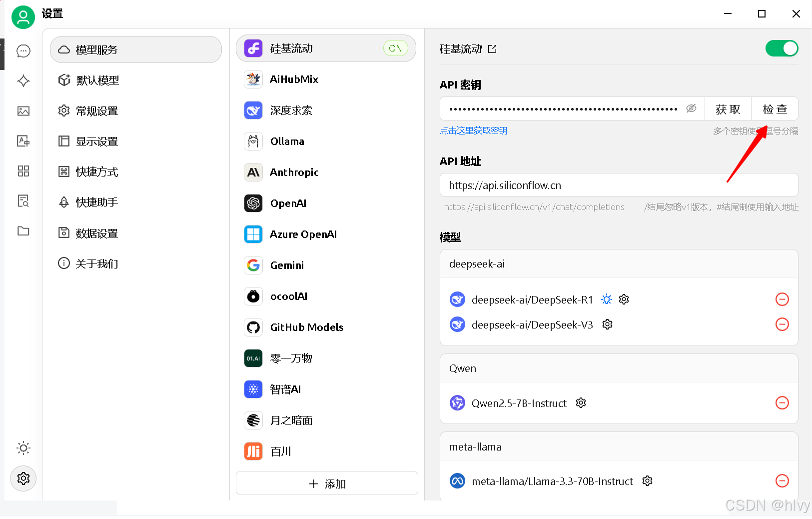Open 数据设置 settings section
This screenshot has width=812, height=519.
click(136, 233)
